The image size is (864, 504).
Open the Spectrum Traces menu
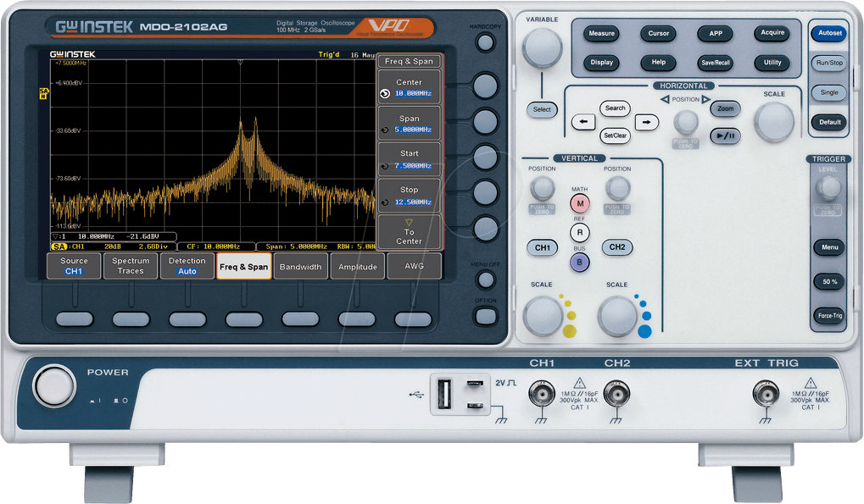click(130, 265)
